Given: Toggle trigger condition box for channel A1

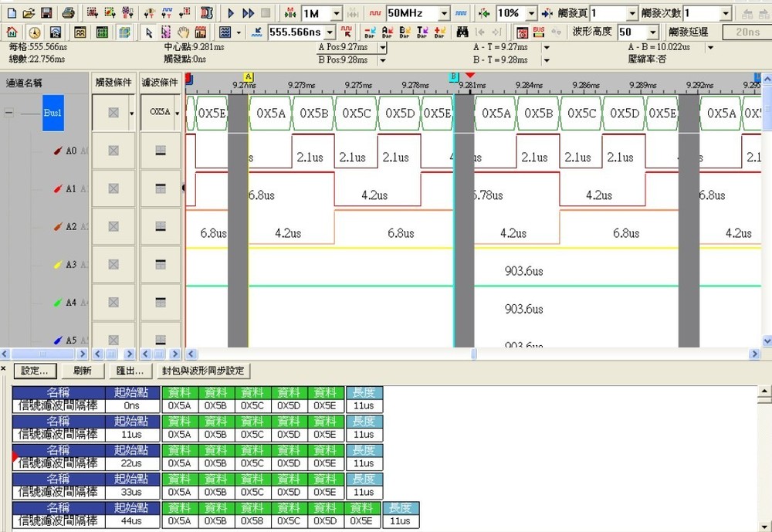Looking at the screenshot, I should [x=113, y=188].
